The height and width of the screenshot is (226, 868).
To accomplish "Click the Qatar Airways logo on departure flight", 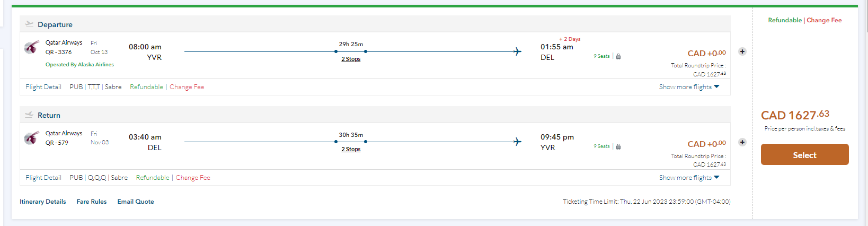I will [32, 47].
